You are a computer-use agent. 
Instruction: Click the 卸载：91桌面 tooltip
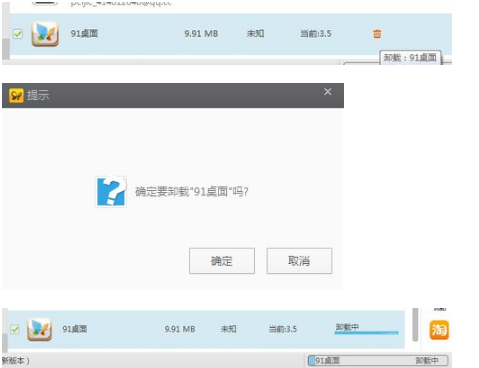click(x=410, y=58)
